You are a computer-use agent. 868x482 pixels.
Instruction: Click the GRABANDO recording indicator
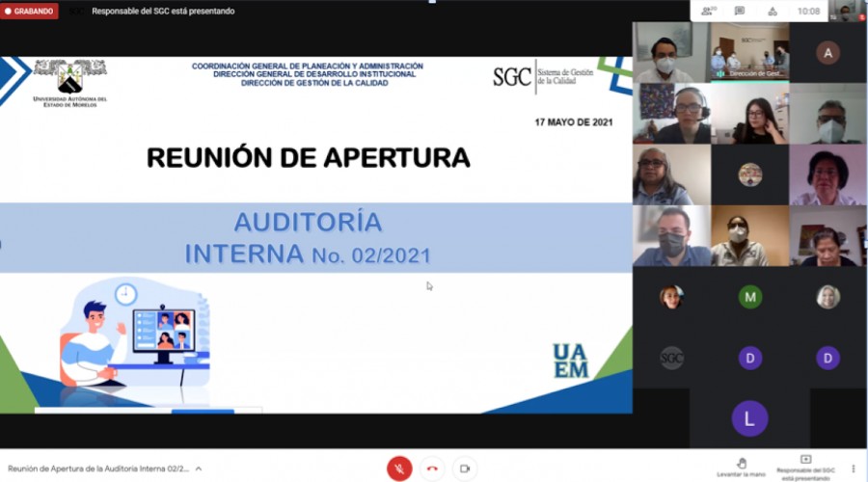click(x=30, y=12)
